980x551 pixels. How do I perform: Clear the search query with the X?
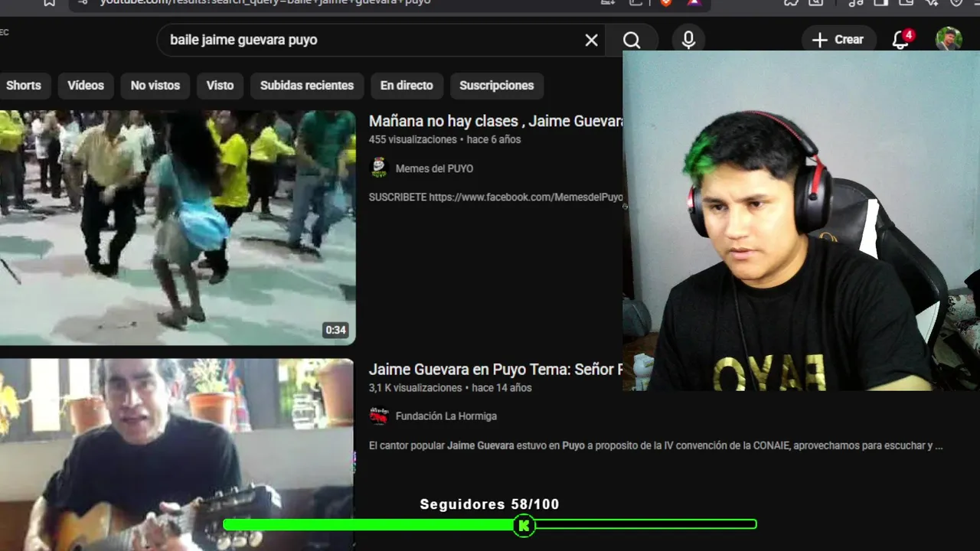tap(591, 40)
